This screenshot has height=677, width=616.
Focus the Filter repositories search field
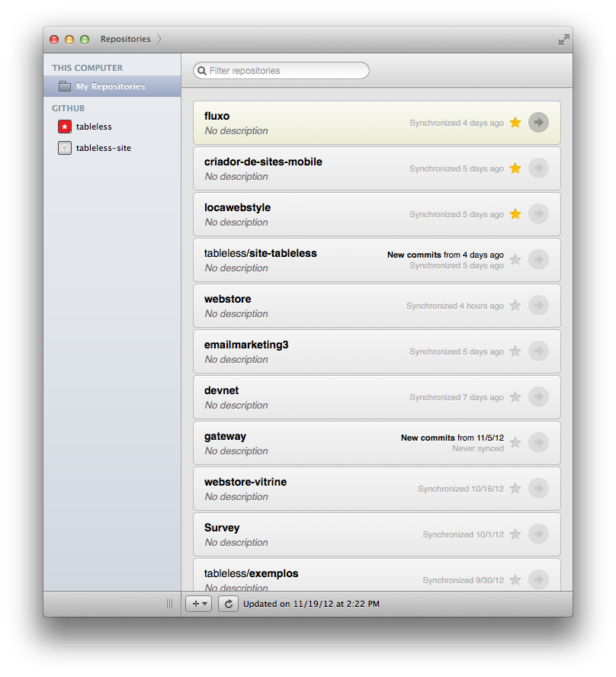[x=281, y=71]
